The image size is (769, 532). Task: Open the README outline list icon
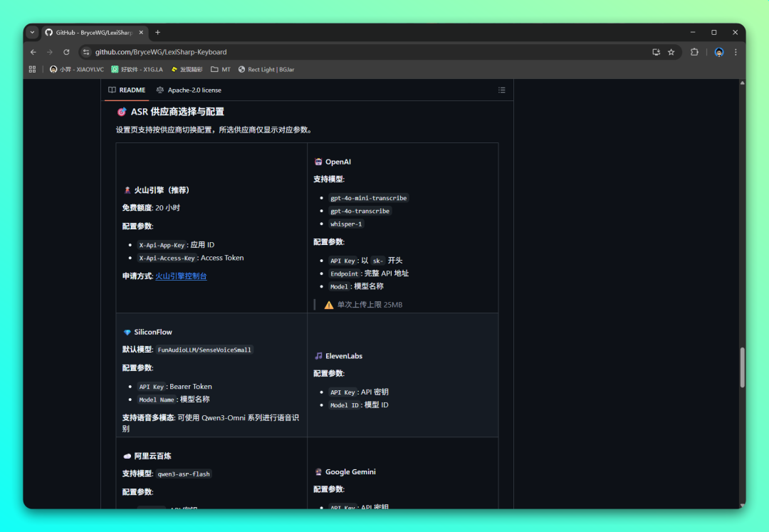pos(501,90)
